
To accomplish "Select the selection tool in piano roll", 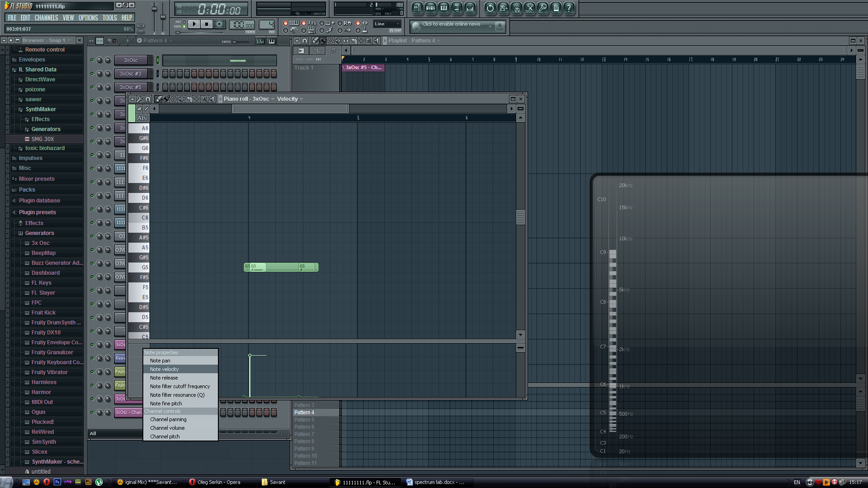I will [x=197, y=99].
